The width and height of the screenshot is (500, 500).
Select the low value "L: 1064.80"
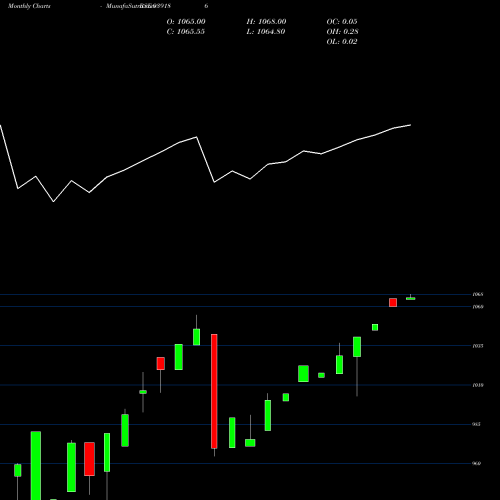click(266, 32)
